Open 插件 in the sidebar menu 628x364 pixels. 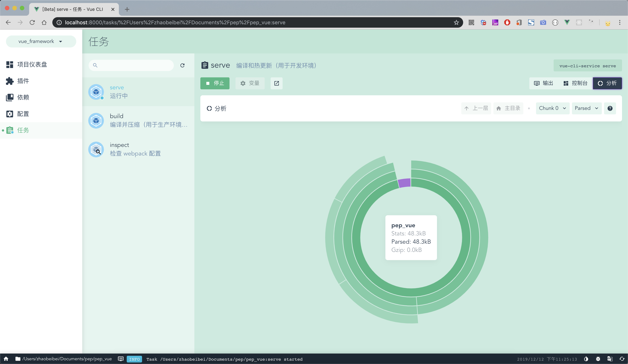(23, 81)
